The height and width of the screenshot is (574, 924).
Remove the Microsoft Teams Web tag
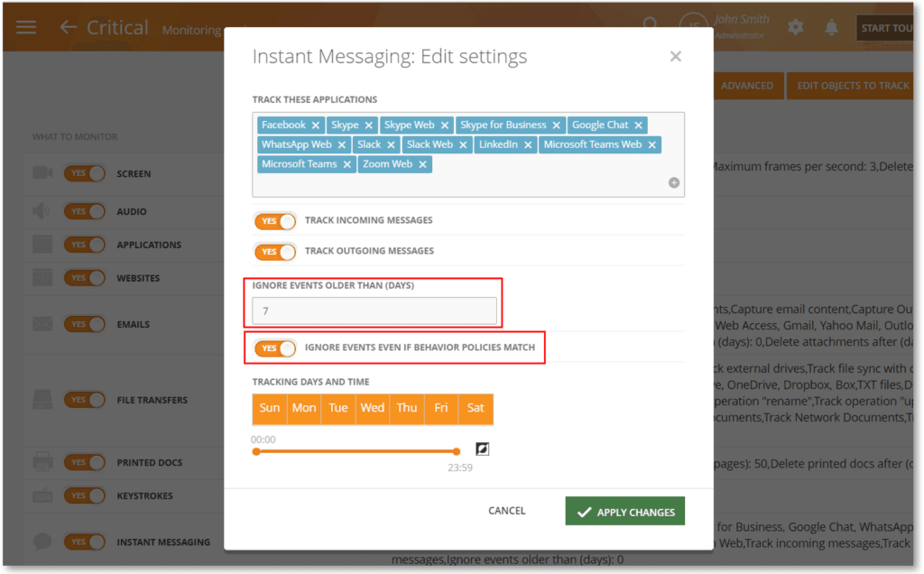(651, 145)
